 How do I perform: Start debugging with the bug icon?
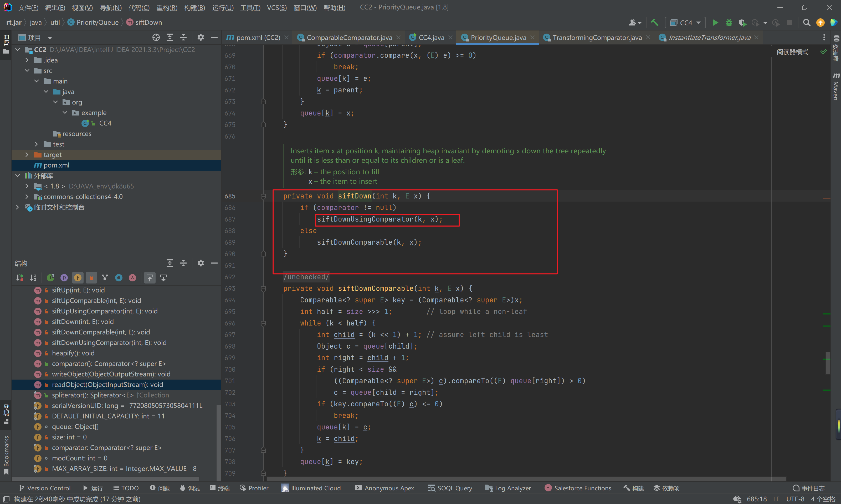pos(729,22)
